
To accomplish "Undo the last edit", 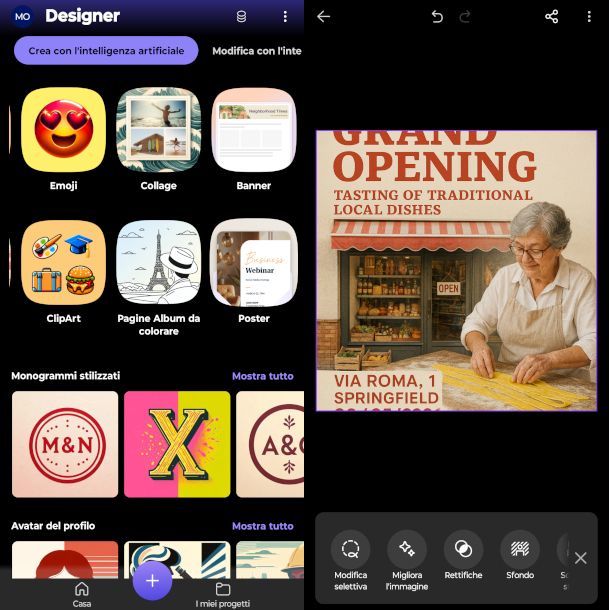I will pyautogui.click(x=437, y=16).
